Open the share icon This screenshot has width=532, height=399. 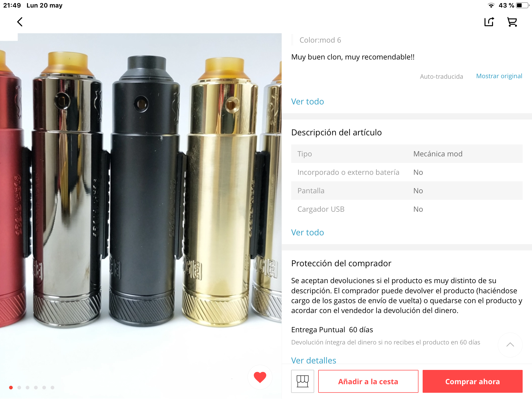coord(489,22)
